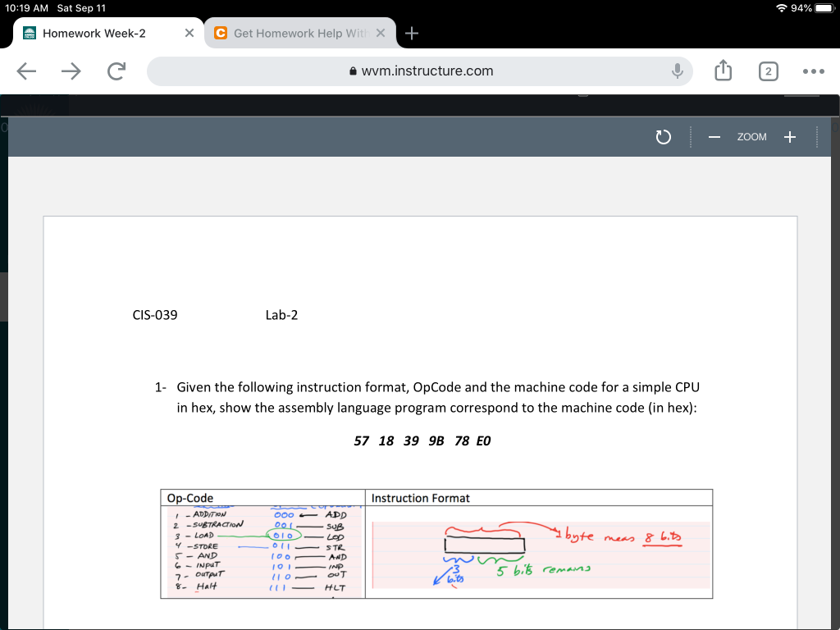Image resolution: width=840 pixels, height=630 pixels.
Task: Go back with the browser back arrow
Action: (x=26, y=71)
